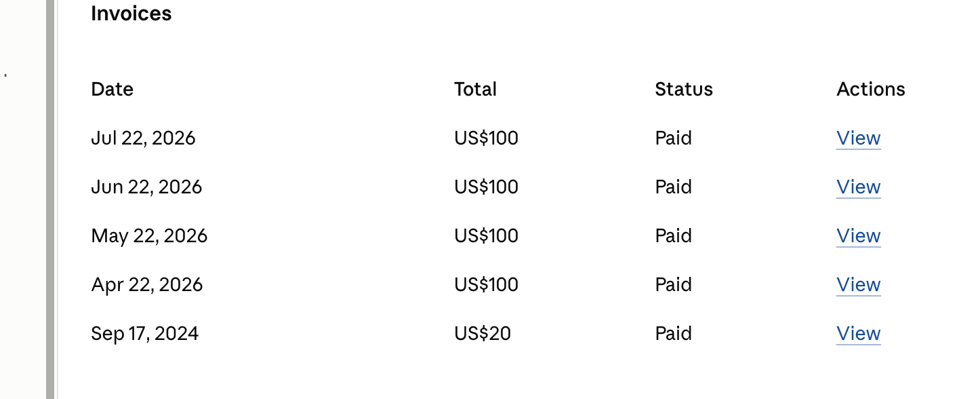Select the Apr 22, 2026 date cell
Screen dimensions: 980x399
[147, 285]
